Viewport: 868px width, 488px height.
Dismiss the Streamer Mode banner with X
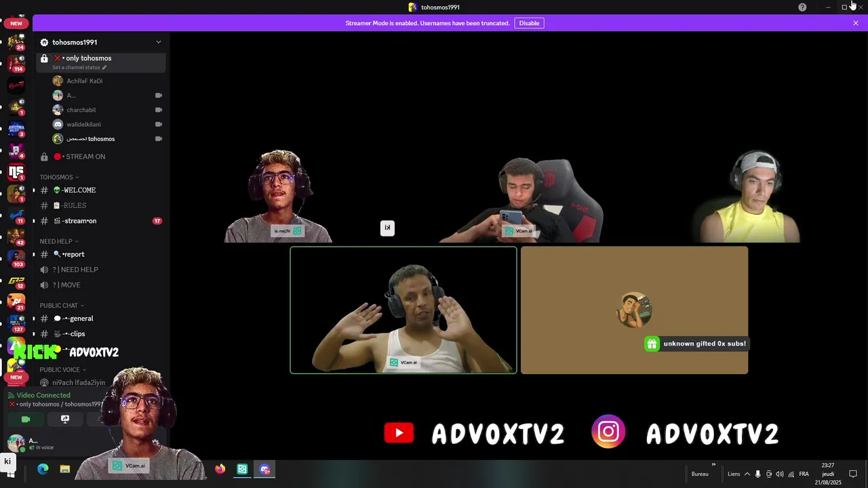click(856, 23)
